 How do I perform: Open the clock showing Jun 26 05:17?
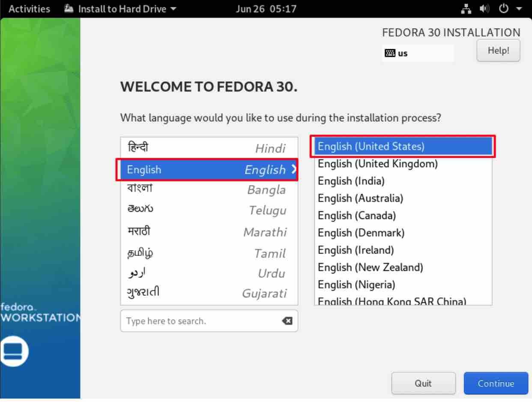pyautogui.click(x=266, y=9)
